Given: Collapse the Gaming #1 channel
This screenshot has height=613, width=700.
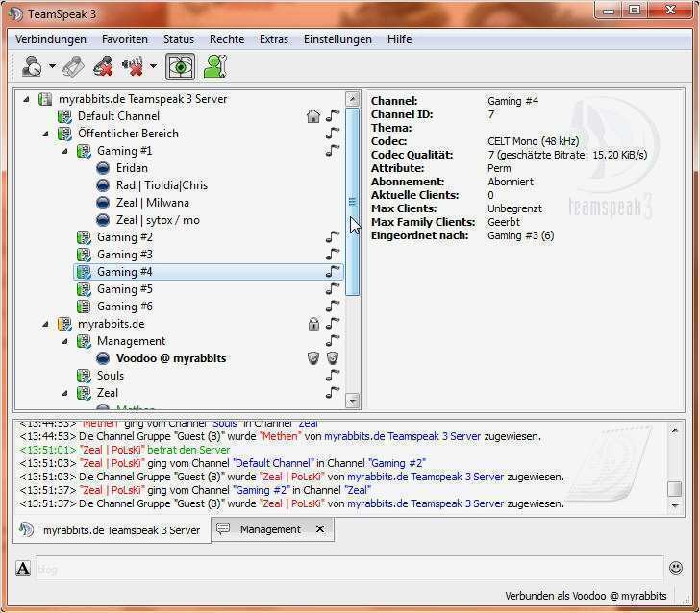Looking at the screenshot, I should coord(65,151).
